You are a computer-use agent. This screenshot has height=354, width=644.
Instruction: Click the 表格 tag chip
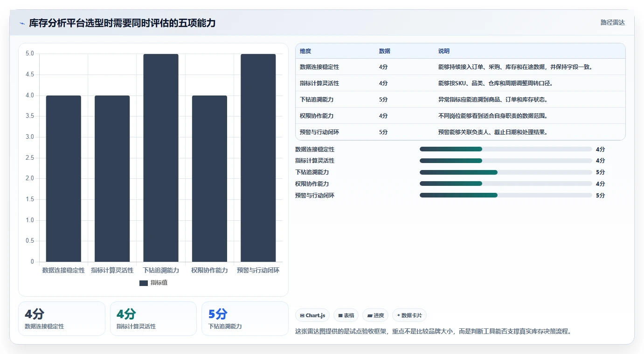tap(346, 315)
